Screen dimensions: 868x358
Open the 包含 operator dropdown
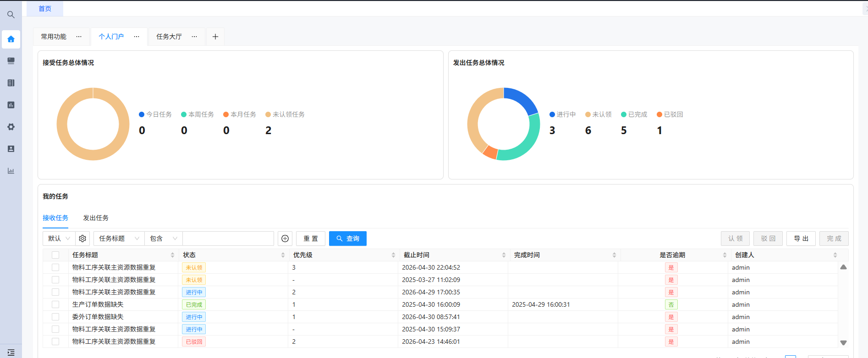click(x=164, y=239)
